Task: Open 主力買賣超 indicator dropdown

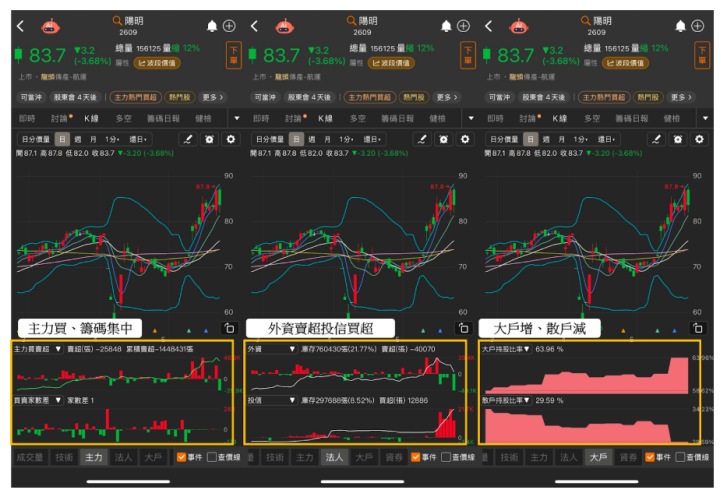Action: pyautogui.click(x=38, y=349)
